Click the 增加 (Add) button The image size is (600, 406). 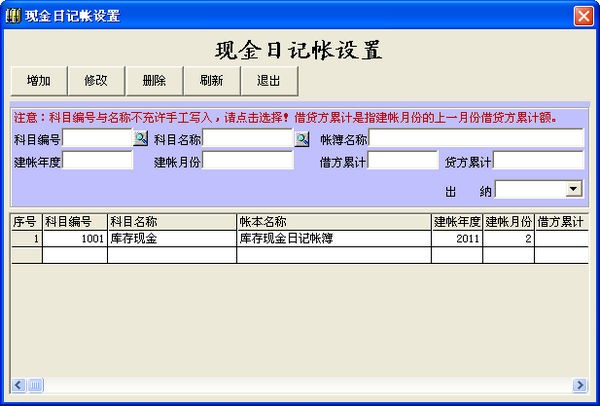pos(39,81)
